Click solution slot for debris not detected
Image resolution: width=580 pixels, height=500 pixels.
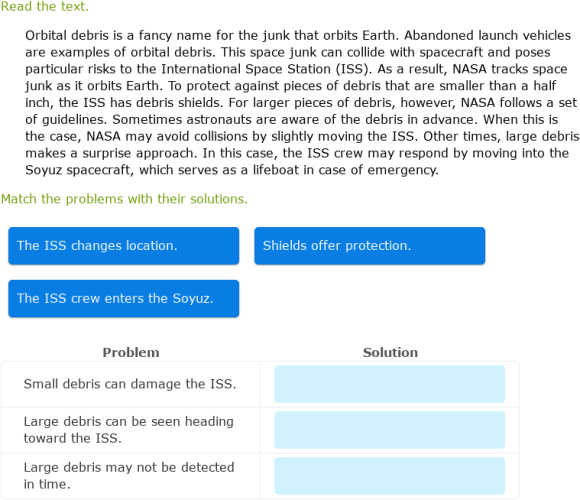coord(390,476)
